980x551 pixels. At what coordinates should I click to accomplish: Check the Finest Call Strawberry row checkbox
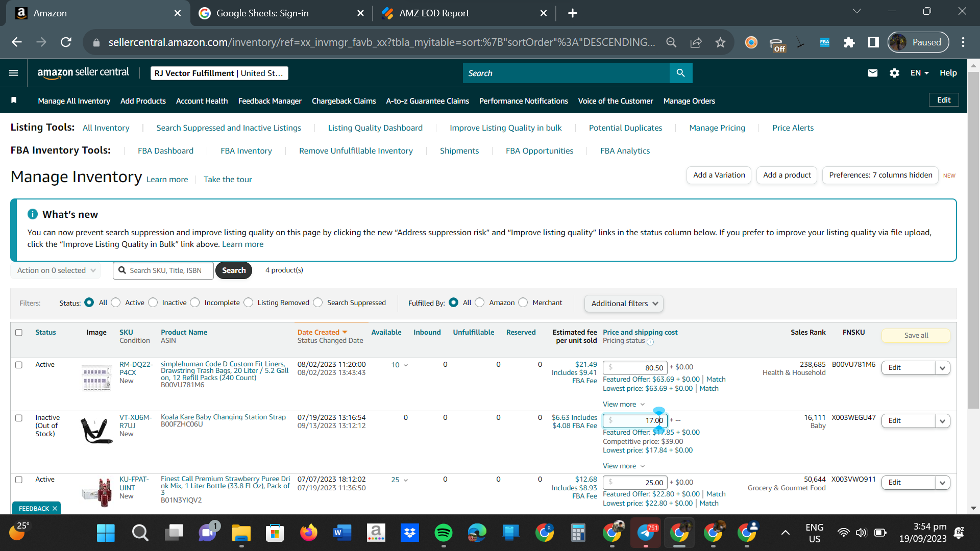click(x=19, y=480)
